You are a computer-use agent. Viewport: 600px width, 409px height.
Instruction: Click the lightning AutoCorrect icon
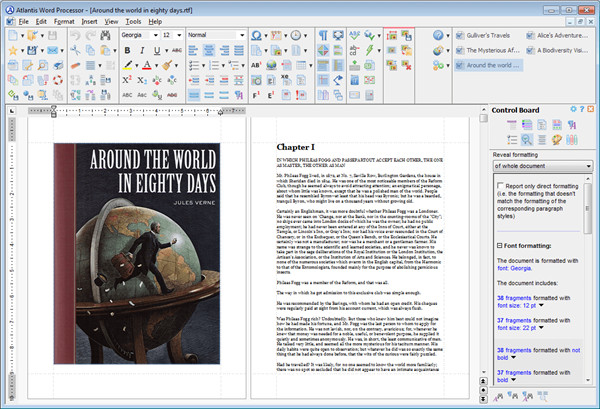[x=369, y=50]
